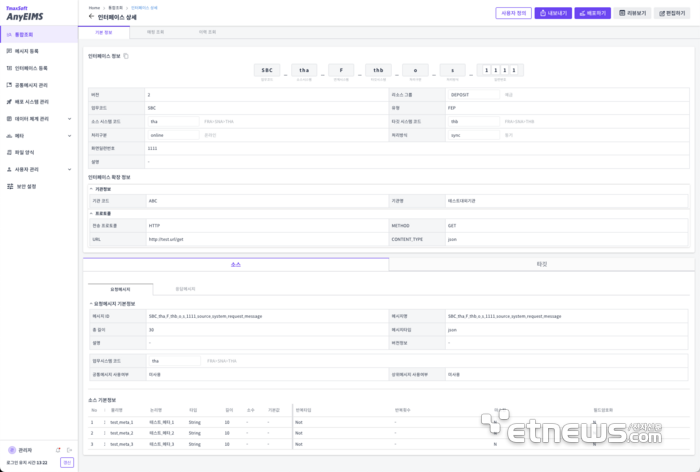Click the back arrow beside 인터페이스 상세
Viewport: 700px width, 472px height.
pos(92,17)
